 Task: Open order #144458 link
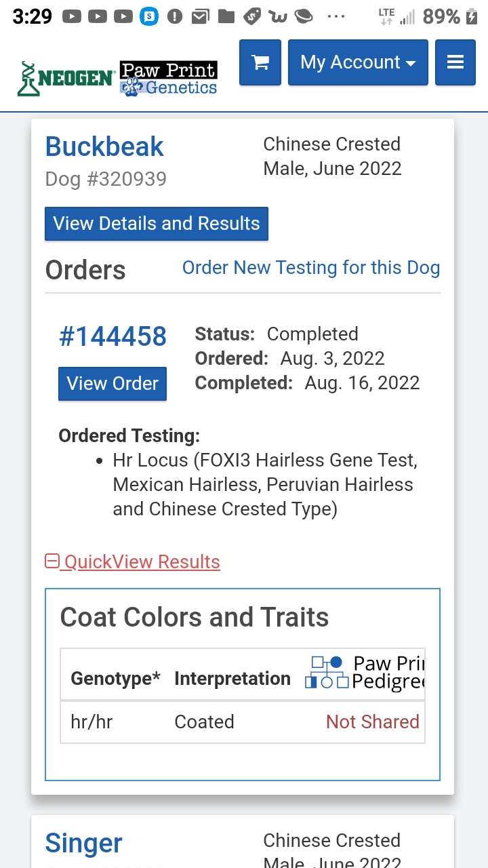(x=113, y=336)
